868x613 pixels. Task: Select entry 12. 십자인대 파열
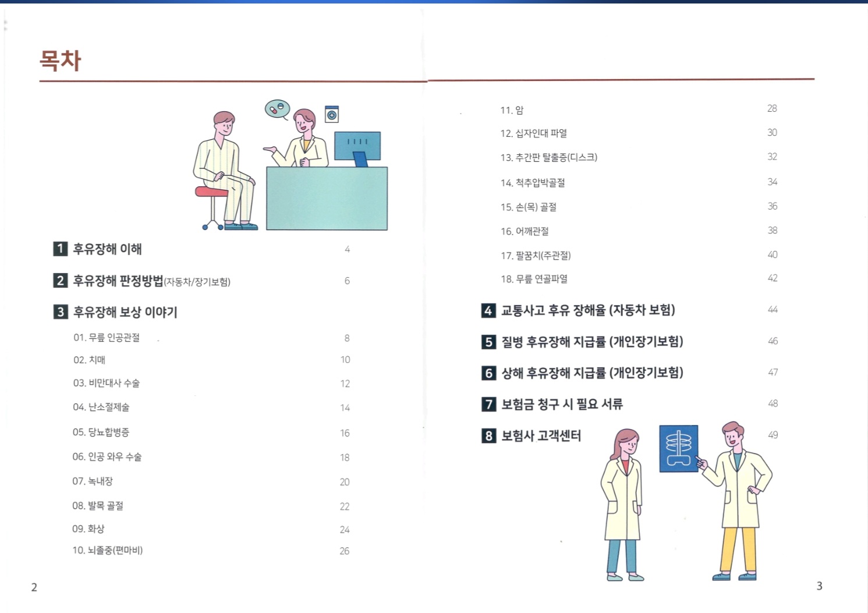534,133
